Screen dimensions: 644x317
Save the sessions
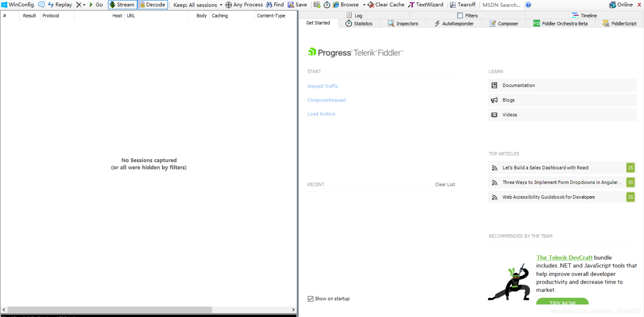point(297,5)
